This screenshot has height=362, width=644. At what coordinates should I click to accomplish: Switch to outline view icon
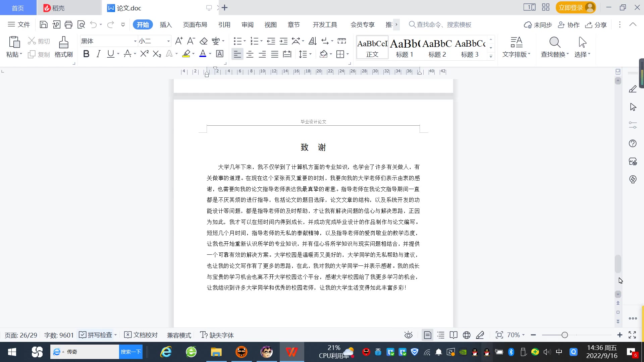[441, 335]
